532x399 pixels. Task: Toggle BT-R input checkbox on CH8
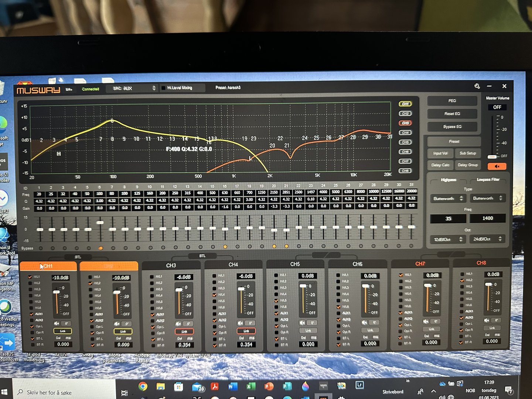[461, 342]
